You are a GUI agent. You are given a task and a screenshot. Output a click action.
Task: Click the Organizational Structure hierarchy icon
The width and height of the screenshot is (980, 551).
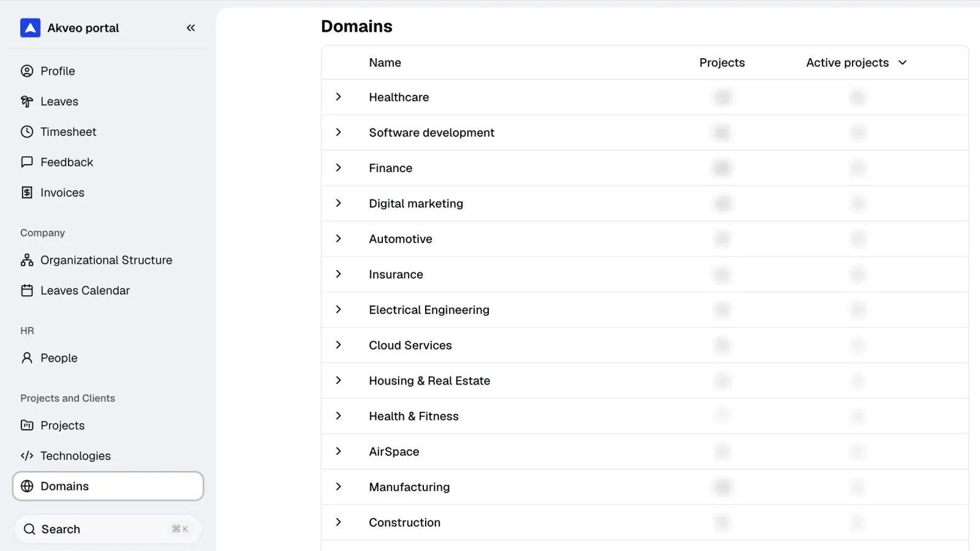(x=27, y=260)
